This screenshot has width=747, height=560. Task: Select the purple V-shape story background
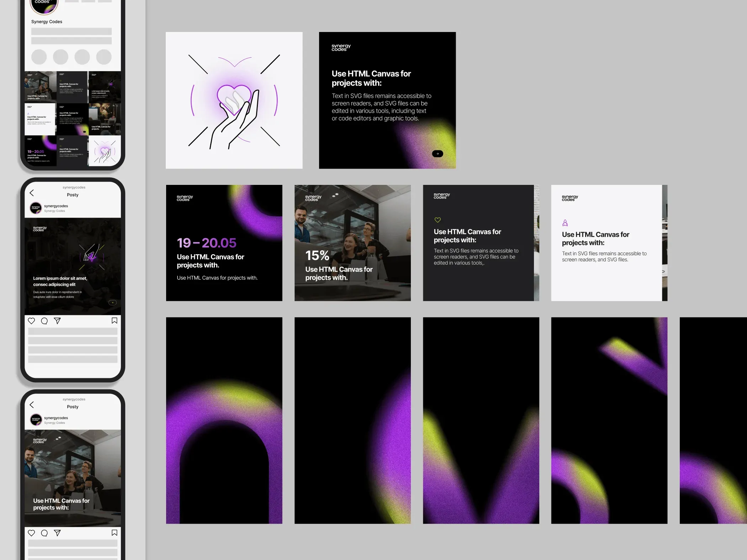click(481, 420)
